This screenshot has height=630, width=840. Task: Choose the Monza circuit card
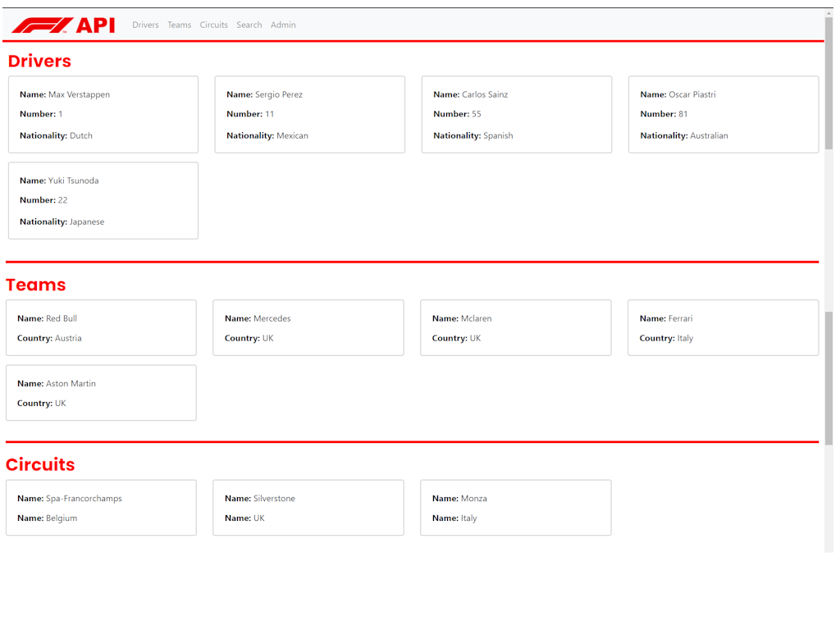516,508
